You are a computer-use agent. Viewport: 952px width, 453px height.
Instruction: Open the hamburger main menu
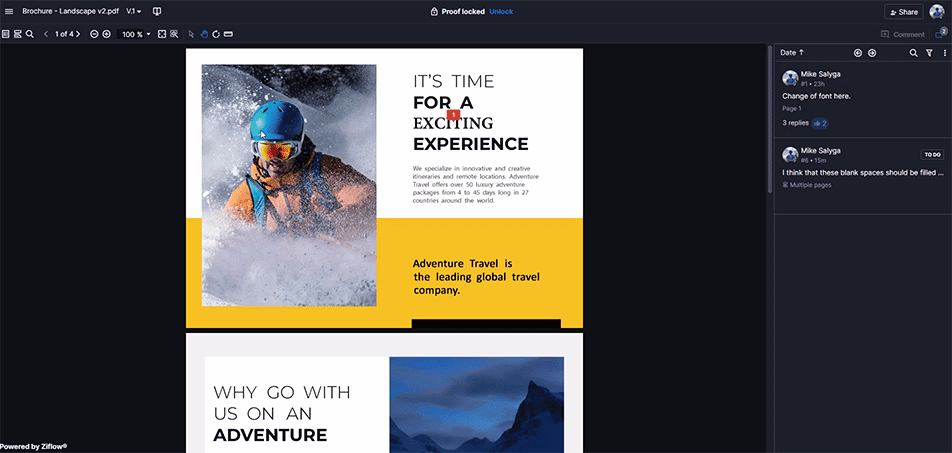[x=8, y=12]
